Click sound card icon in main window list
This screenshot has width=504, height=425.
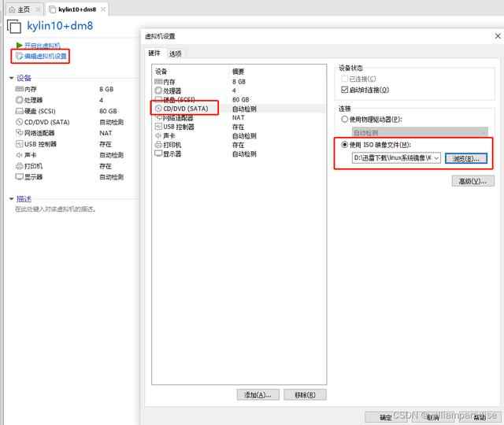19,155
